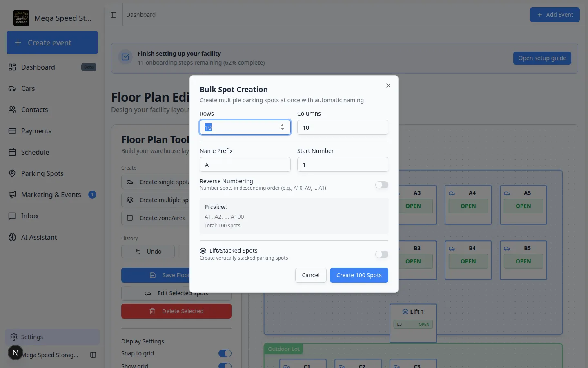Click the Name Prefix input field
Viewport: 588px width, 368px height.
tap(245, 164)
